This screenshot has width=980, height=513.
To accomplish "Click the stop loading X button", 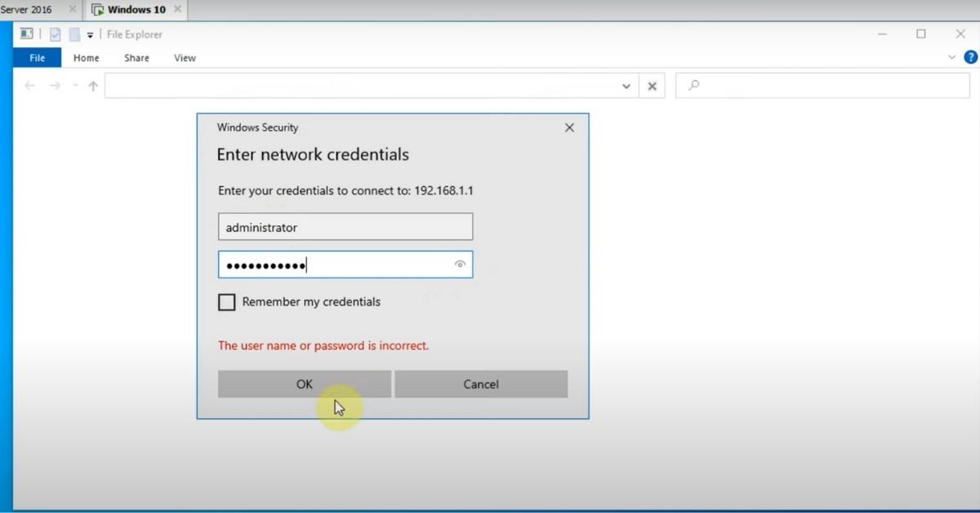I will [652, 86].
